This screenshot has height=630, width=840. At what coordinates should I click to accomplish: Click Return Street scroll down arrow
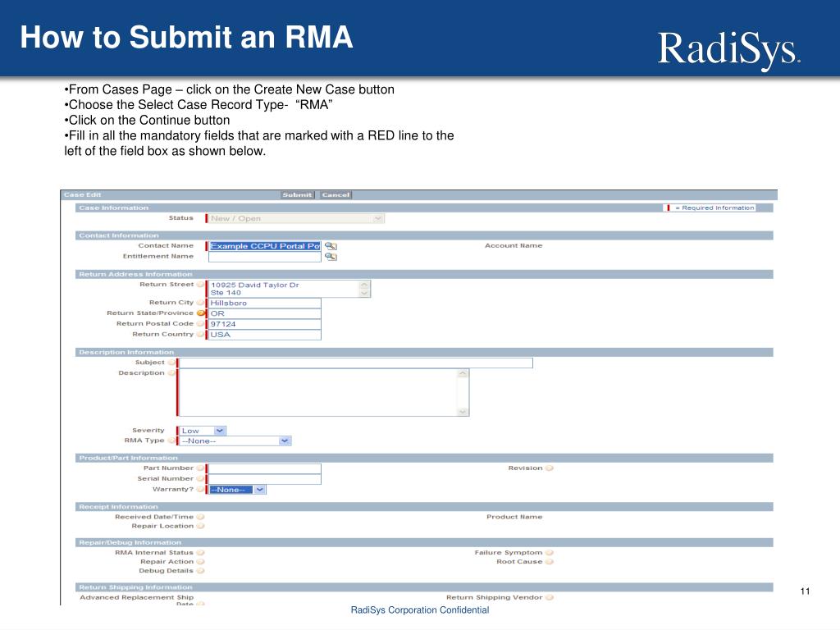[x=365, y=293]
